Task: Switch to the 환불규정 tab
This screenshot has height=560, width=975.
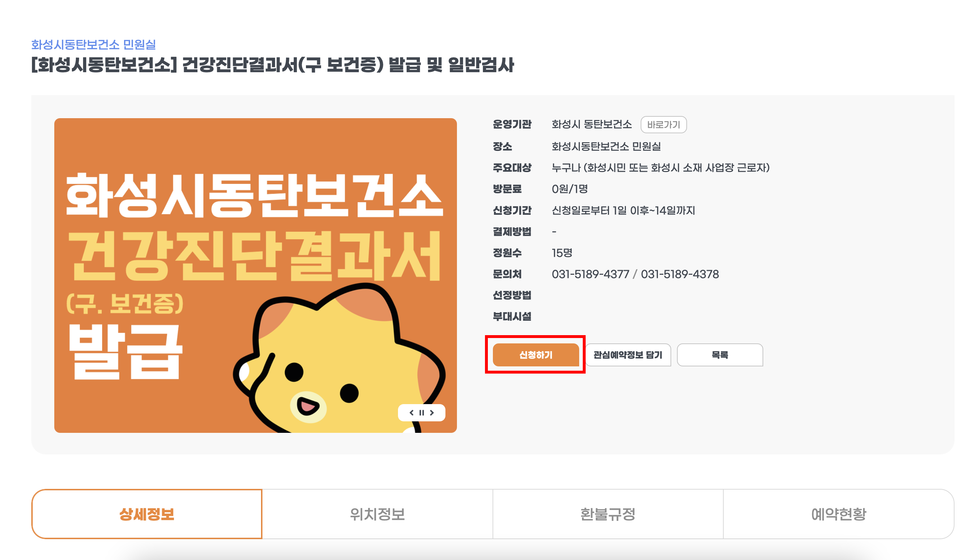Action: [608, 514]
